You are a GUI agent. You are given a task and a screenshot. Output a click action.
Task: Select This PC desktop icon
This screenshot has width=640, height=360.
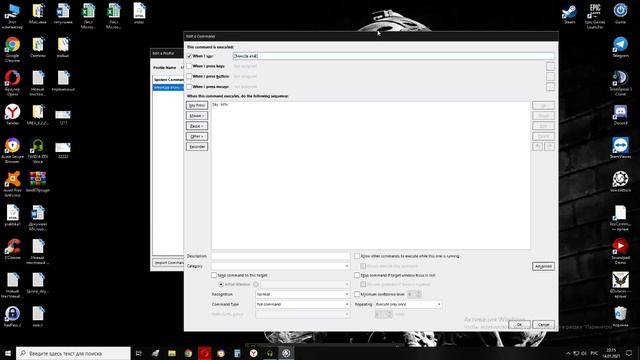[x=12, y=16]
